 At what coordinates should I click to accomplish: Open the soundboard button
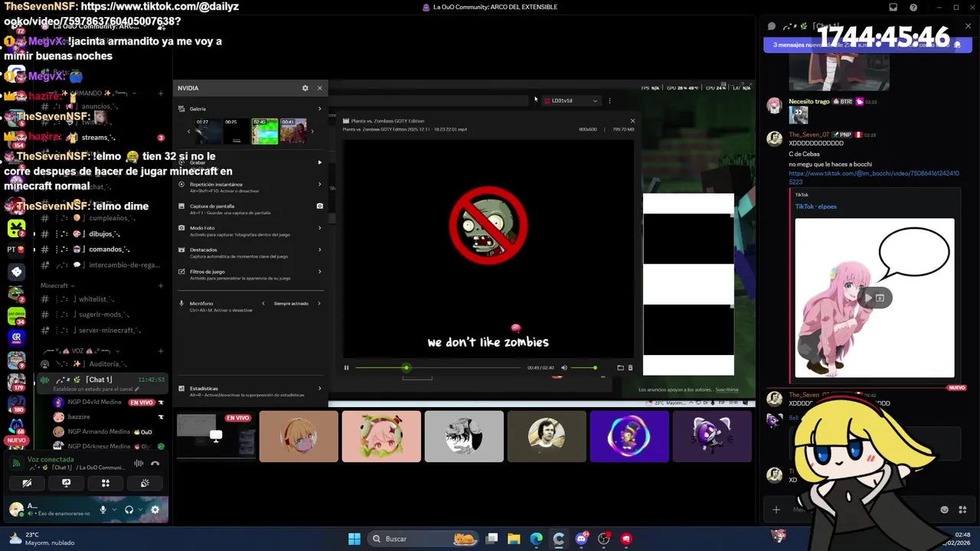145,483
